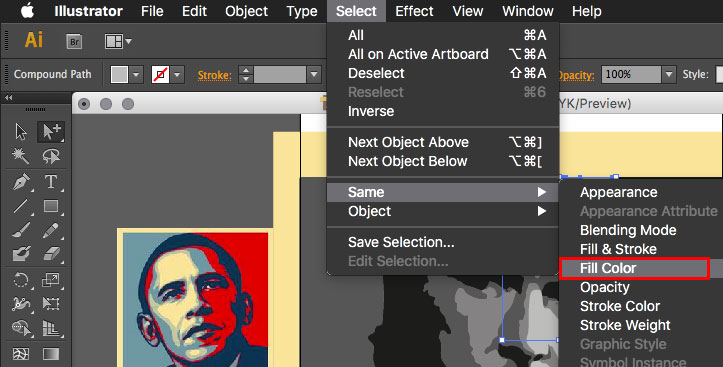Select the Selection tool arrow
The height and width of the screenshot is (367, 723).
(21, 131)
